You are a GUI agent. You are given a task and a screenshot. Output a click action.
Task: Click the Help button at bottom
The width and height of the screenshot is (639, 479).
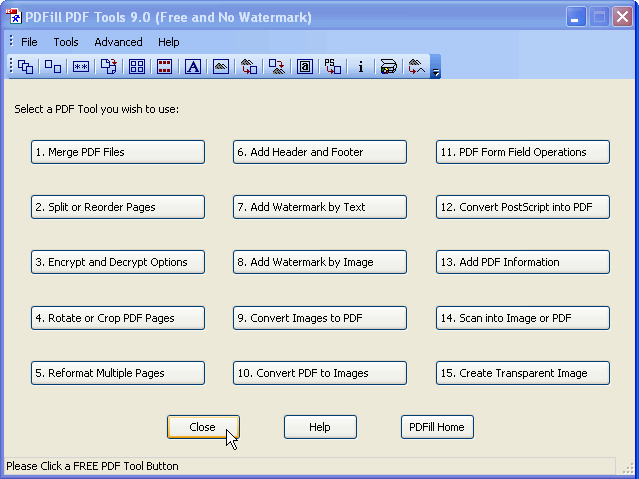320,427
